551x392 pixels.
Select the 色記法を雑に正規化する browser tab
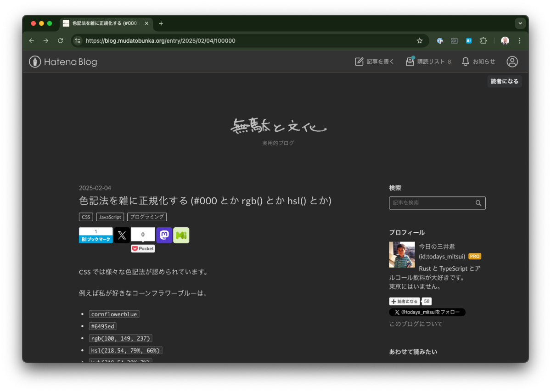pos(106,23)
